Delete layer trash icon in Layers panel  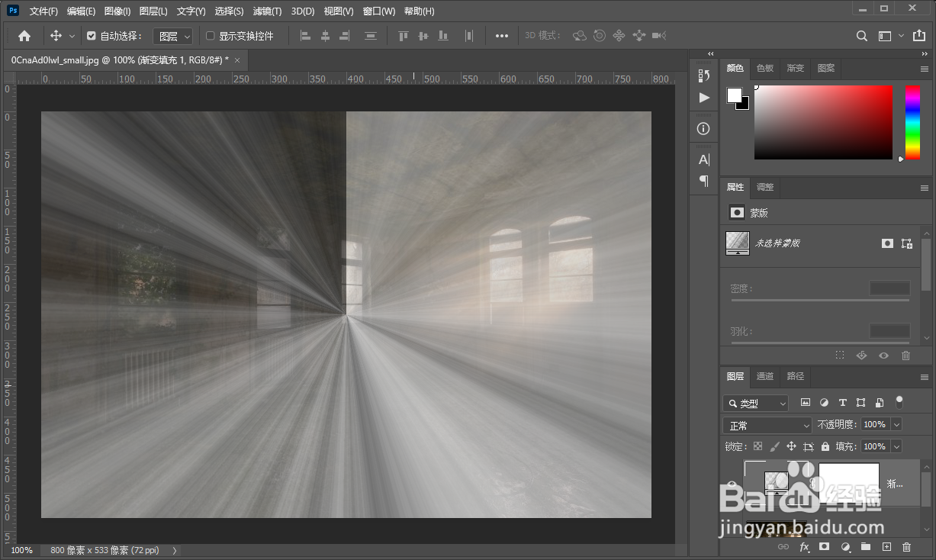coord(906,547)
